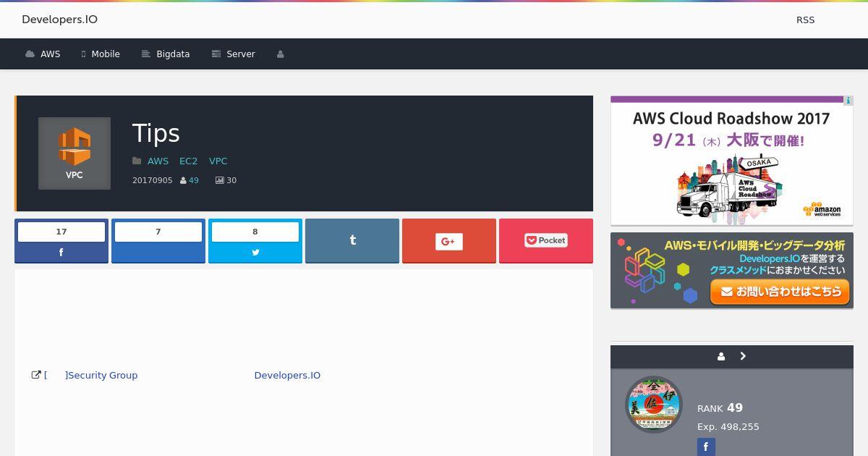Share article on Facebook
This screenshot has height=456, width=868.
coord(61,240)
